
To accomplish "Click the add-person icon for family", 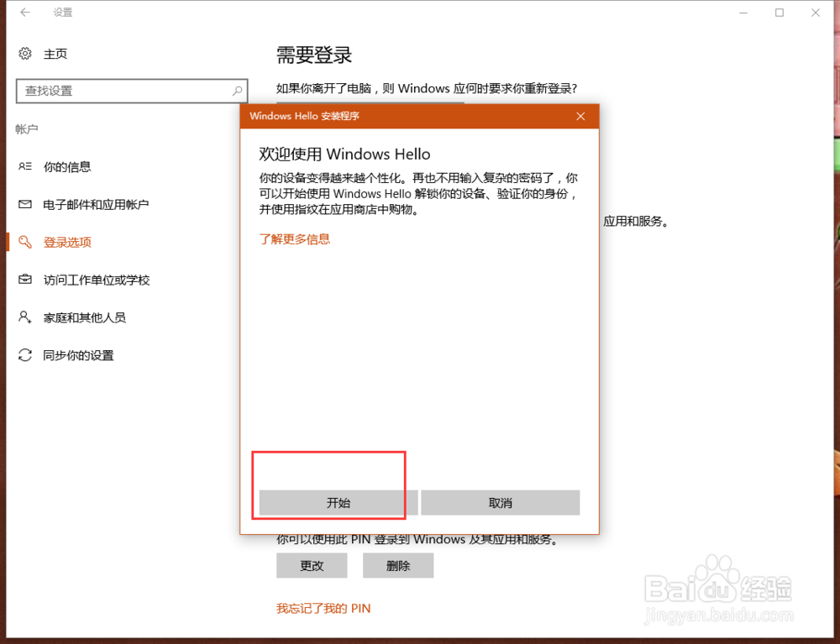I will tap(25, 317).
